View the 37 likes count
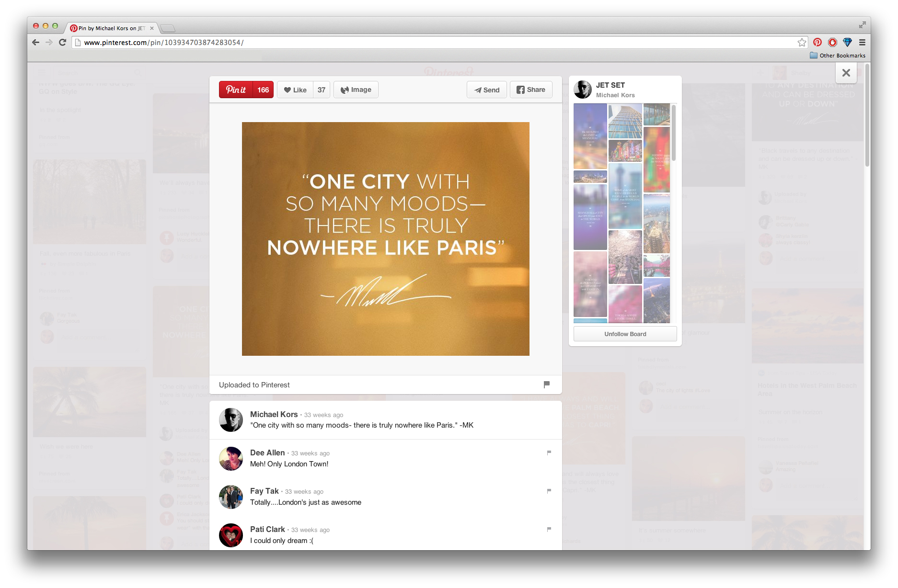The image size is (898, 588). [322, 90]
